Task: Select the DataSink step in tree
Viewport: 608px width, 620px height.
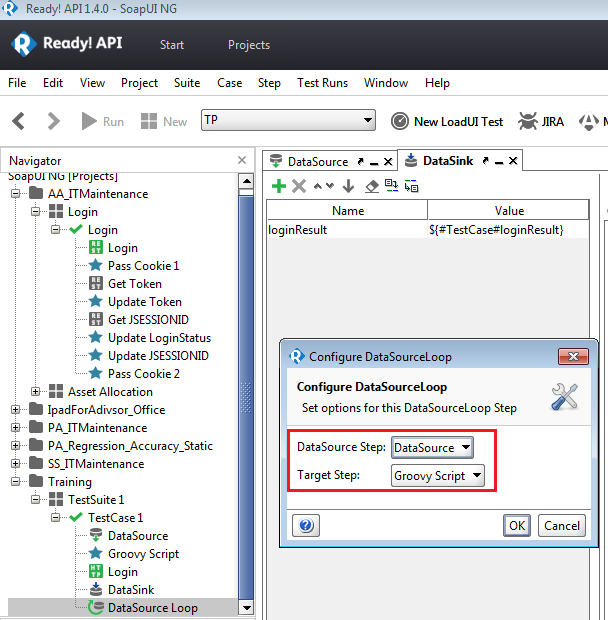Action: pos(131,590)
